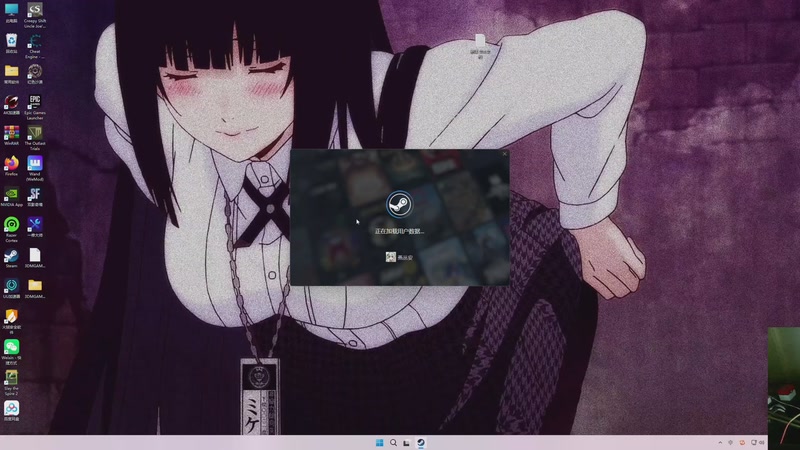This screenshot has width=800, height=450.
Task: Open the SF desktop shortcut
Action: click(35, 196)
